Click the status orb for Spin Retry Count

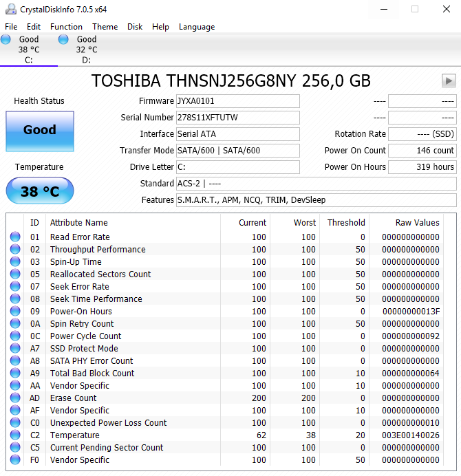(x=15, y=323)
